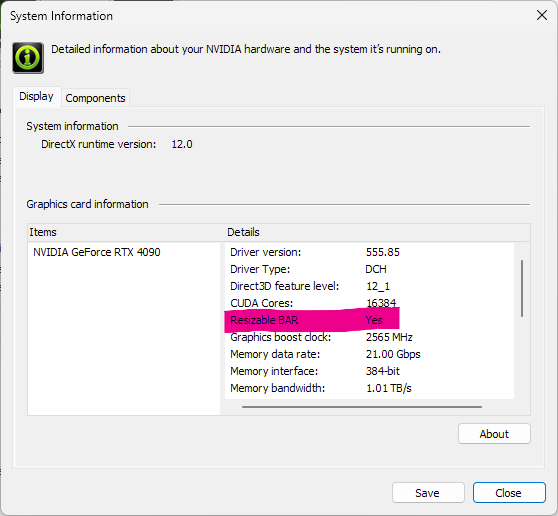This screenshot has height=516, width=558.
Task: Click the 16384 CUDA cores value
Action: (x=381, y=303)
